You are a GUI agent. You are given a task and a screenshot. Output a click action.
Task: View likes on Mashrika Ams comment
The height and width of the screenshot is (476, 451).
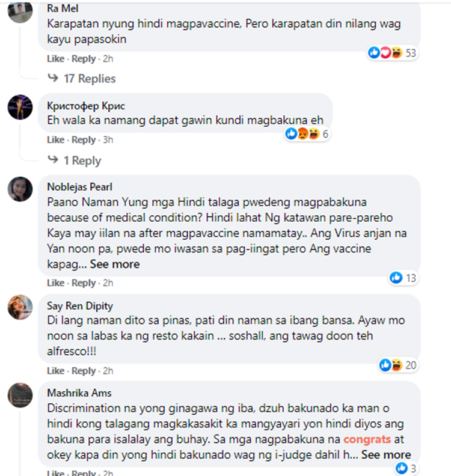tap(406, 468)
